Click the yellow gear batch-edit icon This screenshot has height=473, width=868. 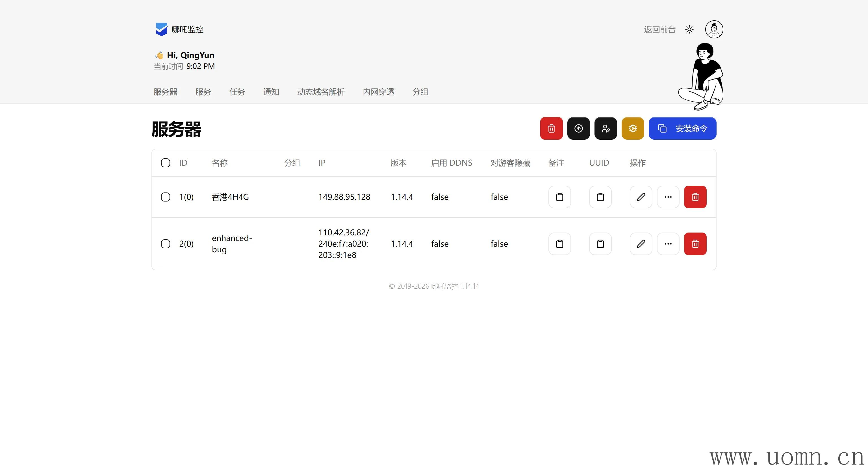(x=632, y=128)
